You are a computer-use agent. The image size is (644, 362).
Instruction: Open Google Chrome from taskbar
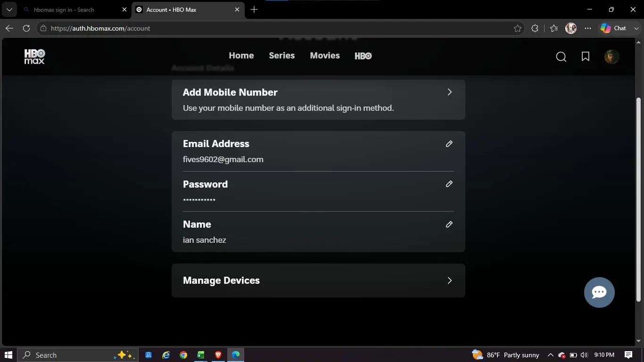(x=183, y=355)
